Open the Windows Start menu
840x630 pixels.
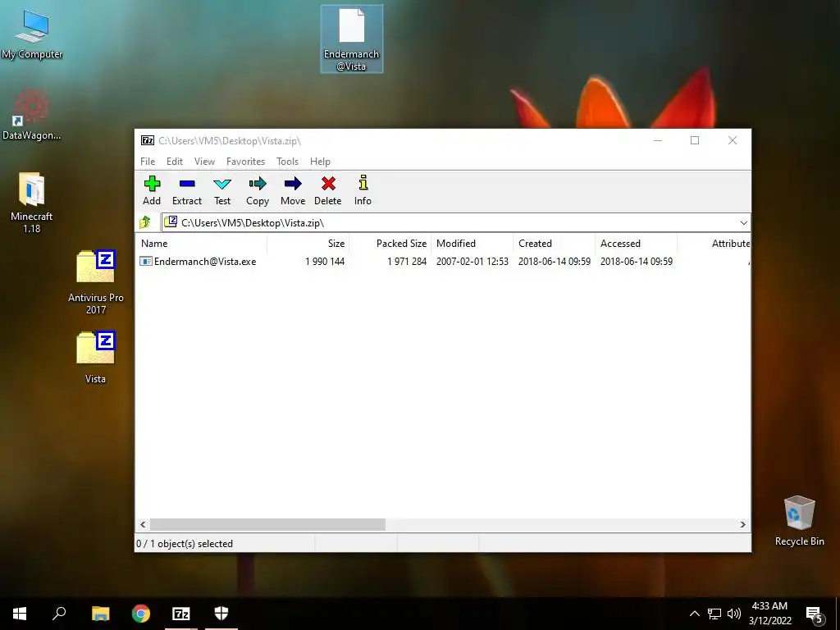[x=20, y=614]
